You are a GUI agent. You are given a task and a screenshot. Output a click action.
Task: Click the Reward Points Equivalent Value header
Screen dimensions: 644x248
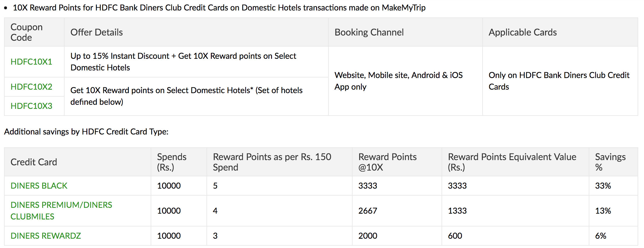pos(512,162)
